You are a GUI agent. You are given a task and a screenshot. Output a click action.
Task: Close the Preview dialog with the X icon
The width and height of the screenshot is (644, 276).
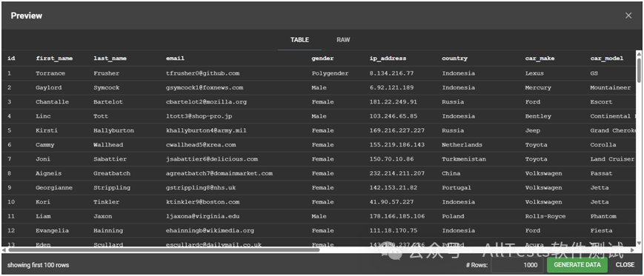(628, 16)
